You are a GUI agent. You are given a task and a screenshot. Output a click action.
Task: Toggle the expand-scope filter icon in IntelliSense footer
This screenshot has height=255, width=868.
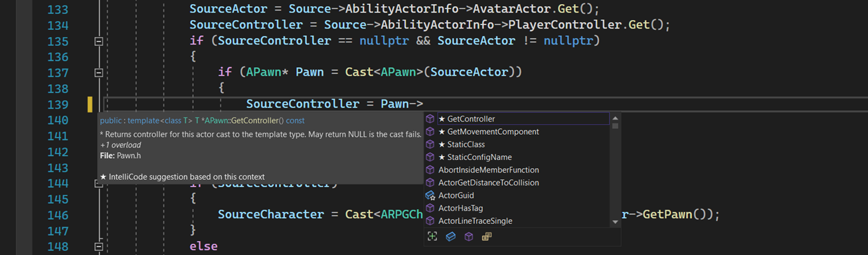(x=432, y=236)
